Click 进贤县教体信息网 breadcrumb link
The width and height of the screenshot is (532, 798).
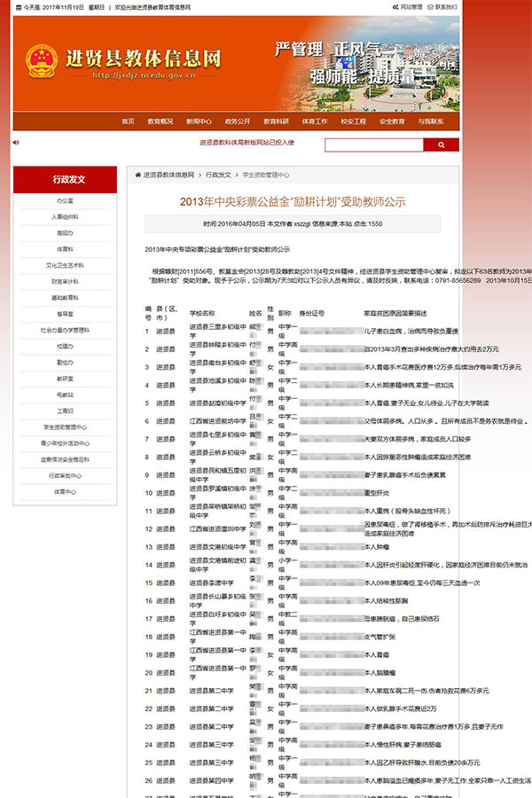coord(168,175)
